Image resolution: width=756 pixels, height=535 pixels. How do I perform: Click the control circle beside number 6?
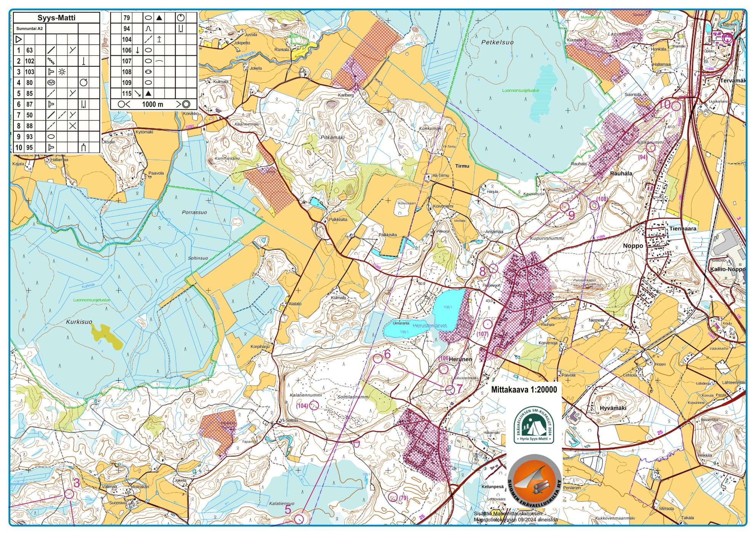377,358
